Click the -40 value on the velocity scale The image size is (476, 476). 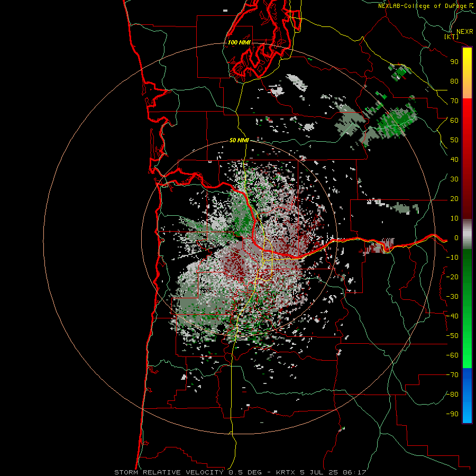point(452,316)
